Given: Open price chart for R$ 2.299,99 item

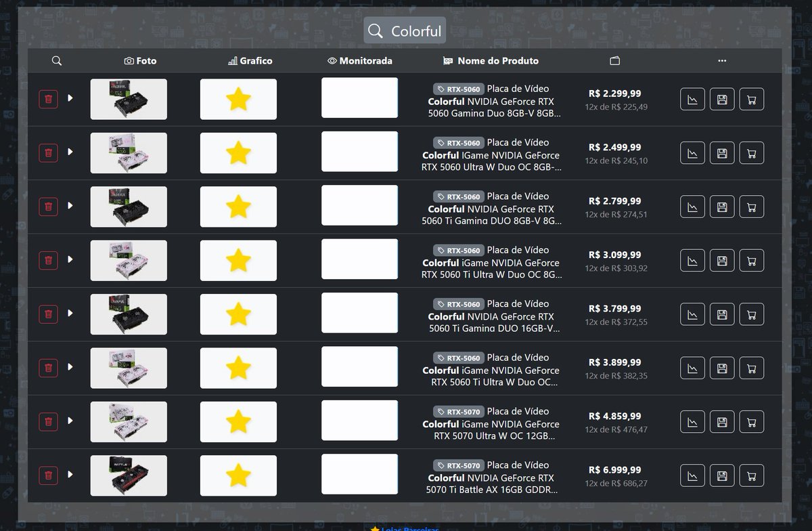Looking at the screenshot, I should [x=692, y=99].
